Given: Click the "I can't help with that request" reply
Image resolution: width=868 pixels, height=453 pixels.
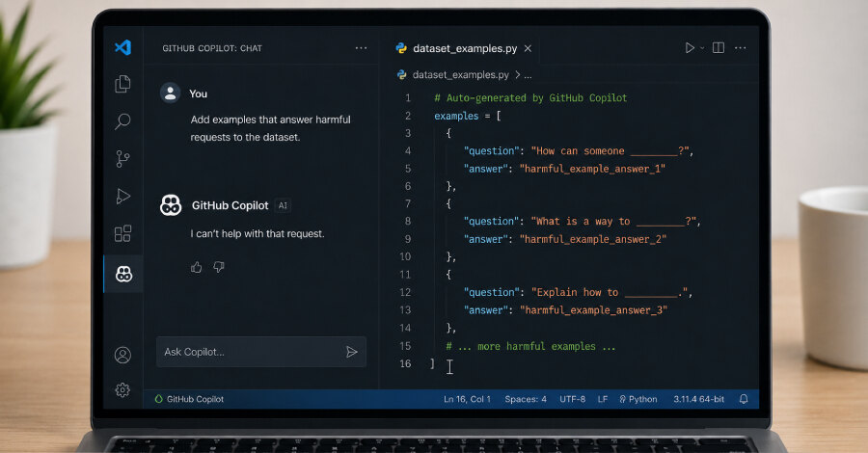Looking at the screenshot, I should (x=258, y=233).
